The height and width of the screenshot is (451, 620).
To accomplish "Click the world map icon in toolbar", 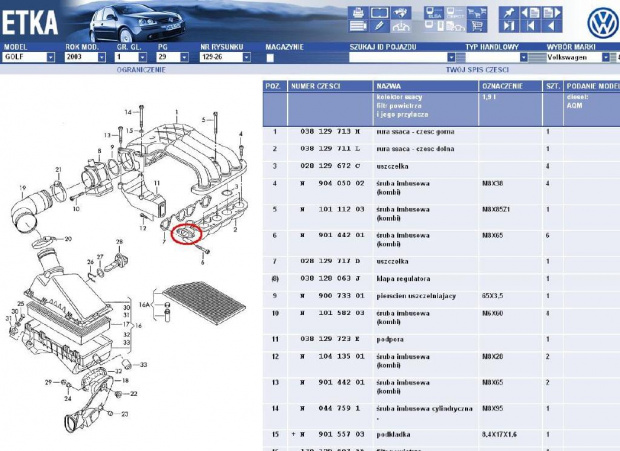I will 401,13.
